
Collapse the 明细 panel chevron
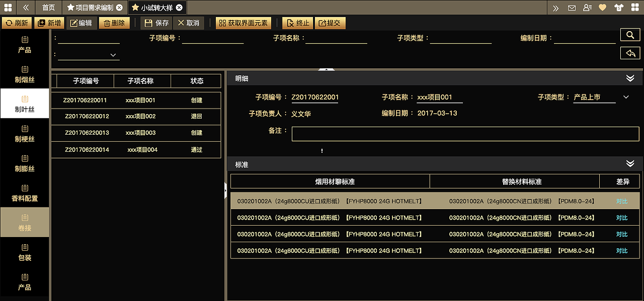pos(630,78)
